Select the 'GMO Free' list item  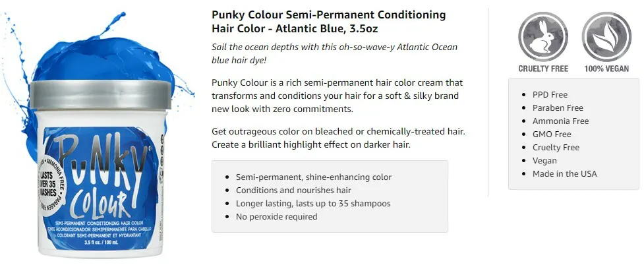tap(552, 134)
